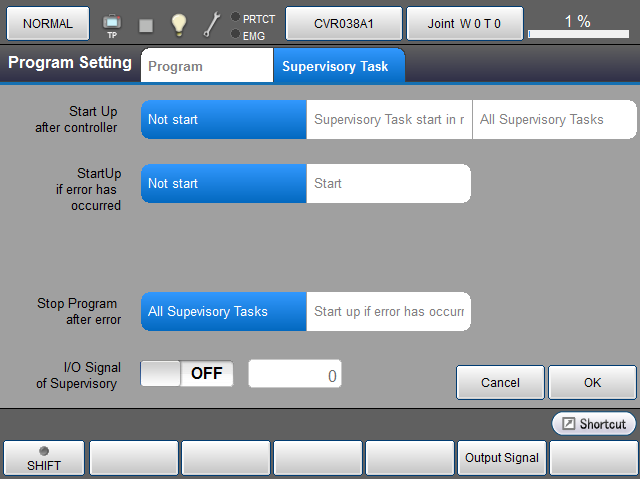This screenshot has width=640, height=479.
Task: Click the PRTCT indicator light
Action: tap(235, 17)
